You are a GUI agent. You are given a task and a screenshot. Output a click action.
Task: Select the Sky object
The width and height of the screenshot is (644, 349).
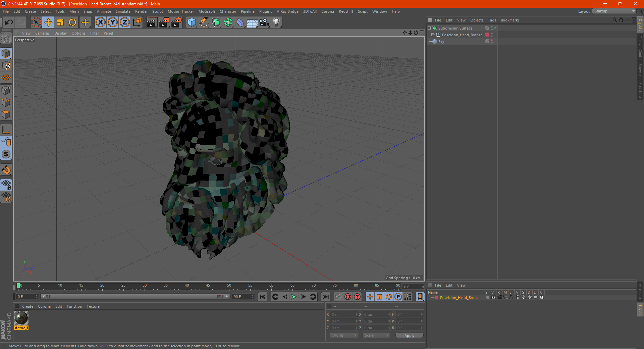pyautogui.click(x=441, y=42)
